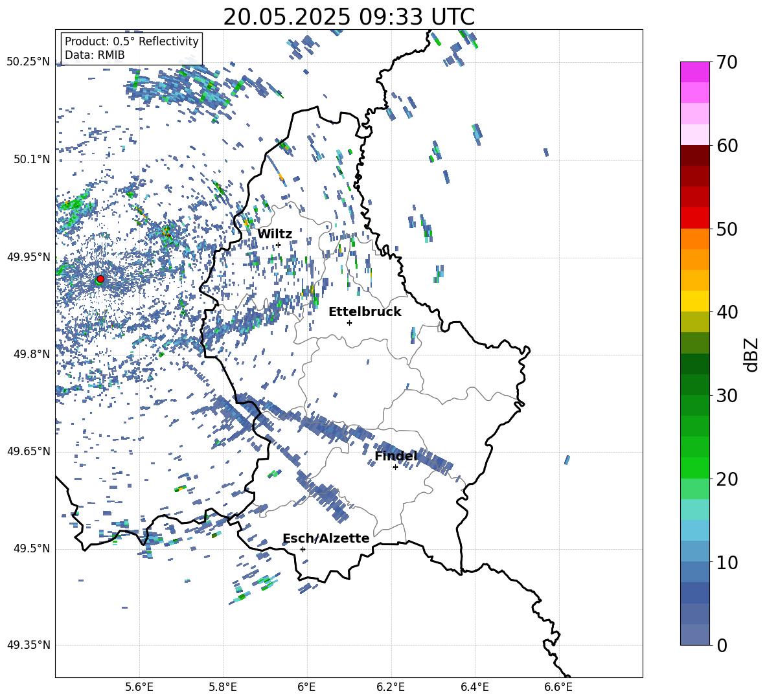Pick the dark red swatch below 60
The image size is (767, 700).
pos(694,155)
